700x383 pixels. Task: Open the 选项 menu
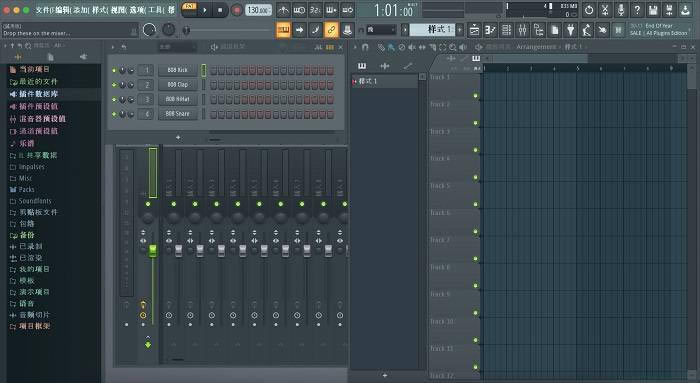pos(138,9)
